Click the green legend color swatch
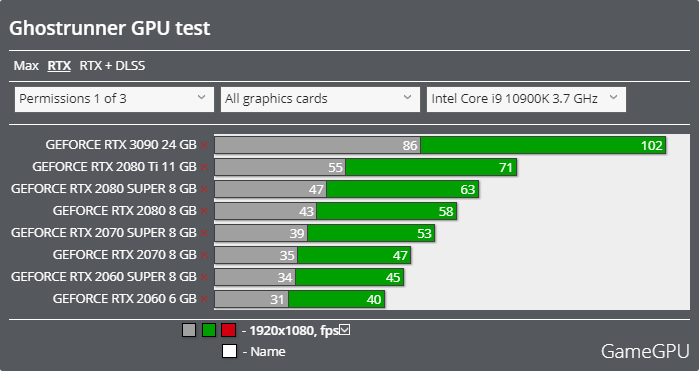 209,330
